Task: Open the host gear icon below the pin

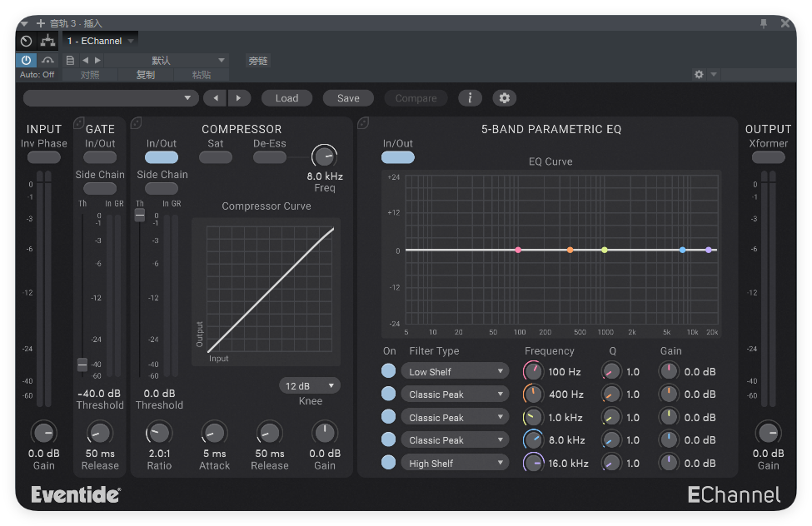Action: pyautogui.click(x=699, y=75)
